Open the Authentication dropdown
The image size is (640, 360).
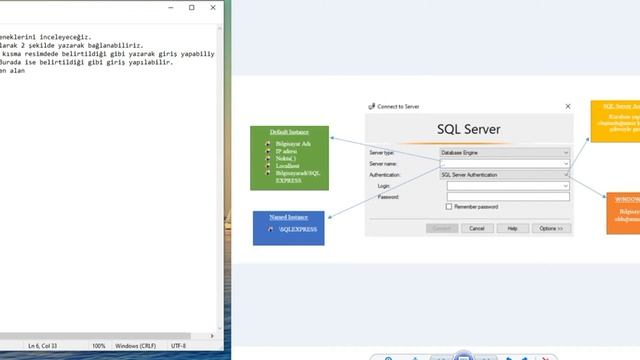(504, 175)
